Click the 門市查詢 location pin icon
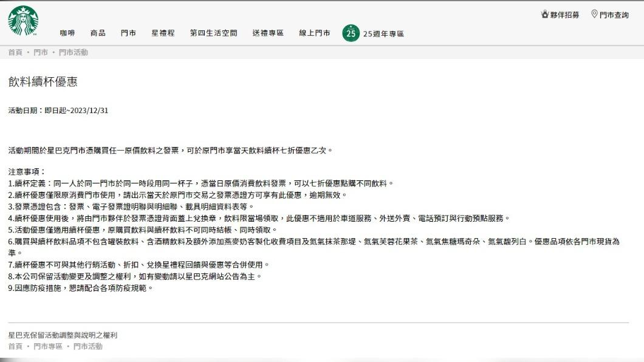This screenshot has width=644, height=362. pyautogui.click(x=594, y=15)
